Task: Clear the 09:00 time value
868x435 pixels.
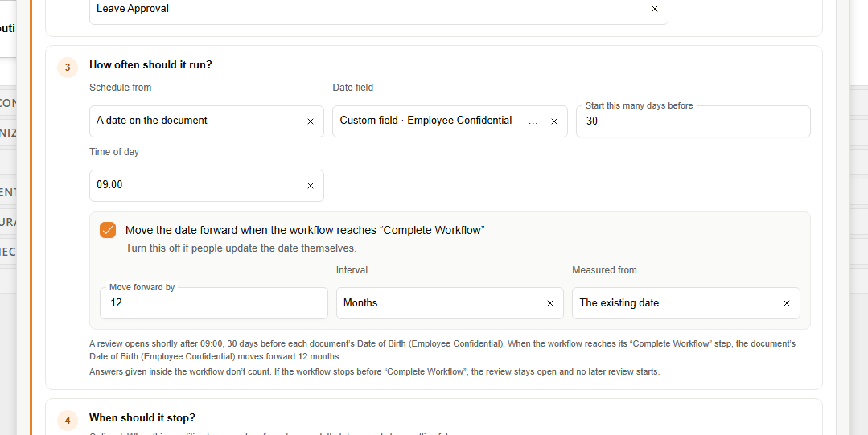Action: tap(310, 186)
